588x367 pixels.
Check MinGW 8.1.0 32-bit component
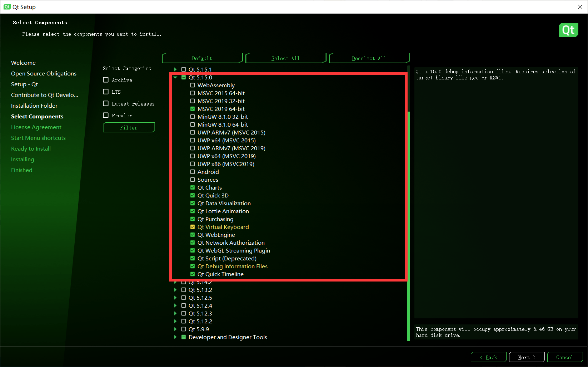[x=193, y=117]
